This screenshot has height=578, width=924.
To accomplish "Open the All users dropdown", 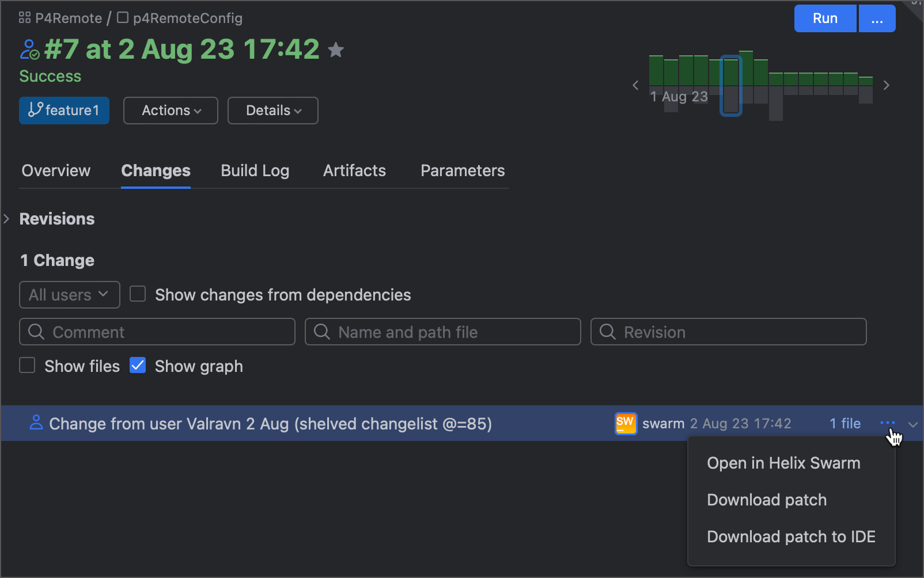I will tap(69, 294).
